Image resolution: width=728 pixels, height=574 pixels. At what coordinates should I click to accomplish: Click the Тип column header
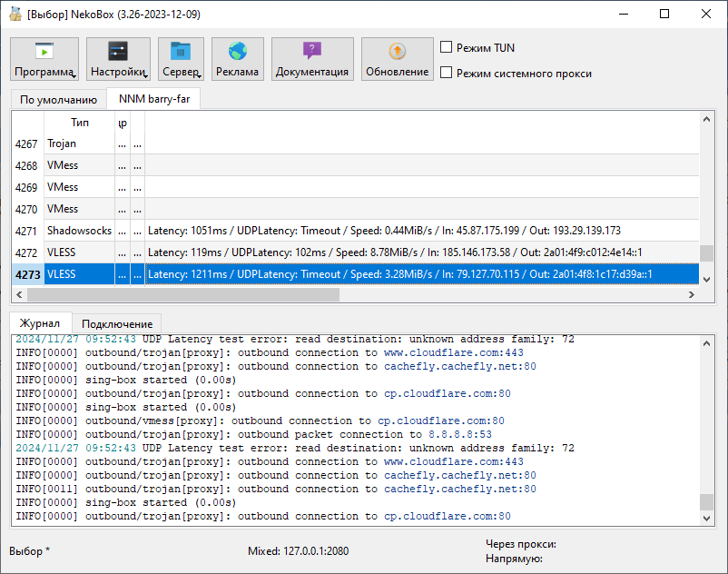(x=80, y=122)
